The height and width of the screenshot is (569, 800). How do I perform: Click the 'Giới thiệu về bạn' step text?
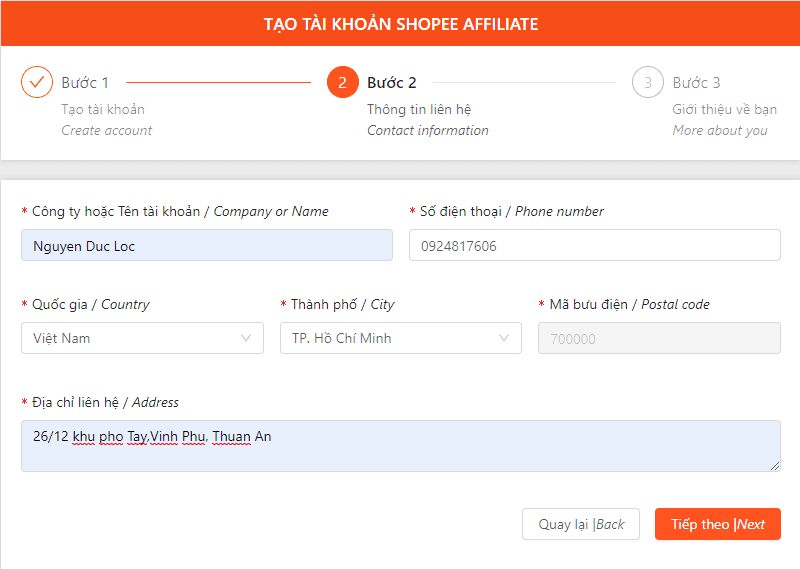point(724,109)
